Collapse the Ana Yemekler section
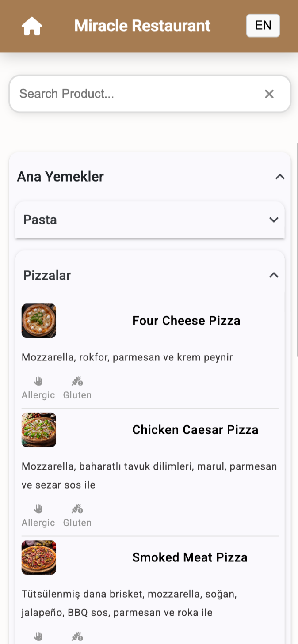Viewport: 298px width, 644px height. pyautogui.click(x=279, y=177)
